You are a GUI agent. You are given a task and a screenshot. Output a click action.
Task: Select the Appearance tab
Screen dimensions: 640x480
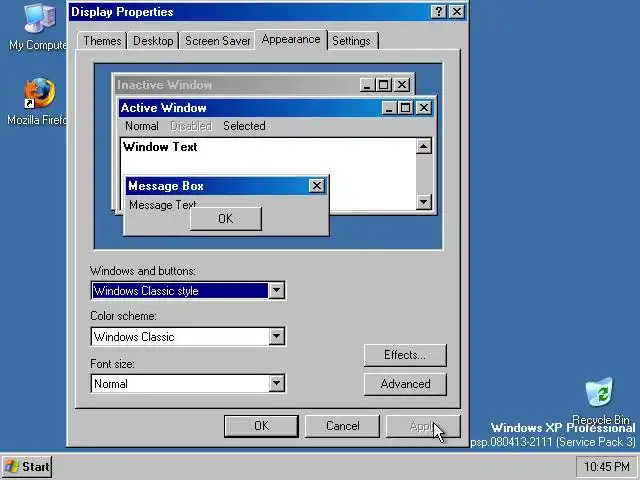coord(291,40)
